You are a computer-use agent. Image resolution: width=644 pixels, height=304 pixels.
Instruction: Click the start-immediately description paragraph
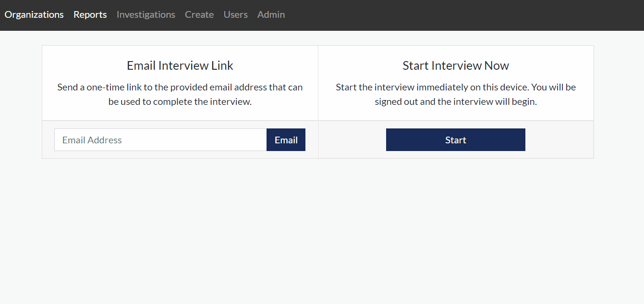click(456, 94)
